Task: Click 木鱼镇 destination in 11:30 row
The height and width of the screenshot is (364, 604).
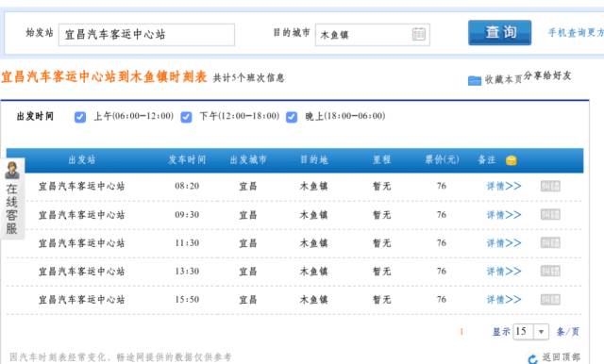Action: [314, 243]
